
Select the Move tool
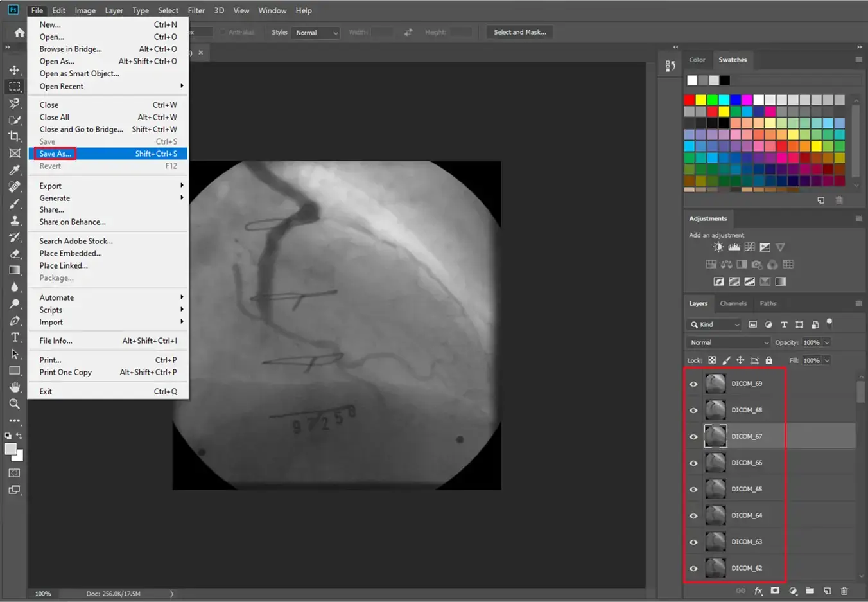[14, 69]
